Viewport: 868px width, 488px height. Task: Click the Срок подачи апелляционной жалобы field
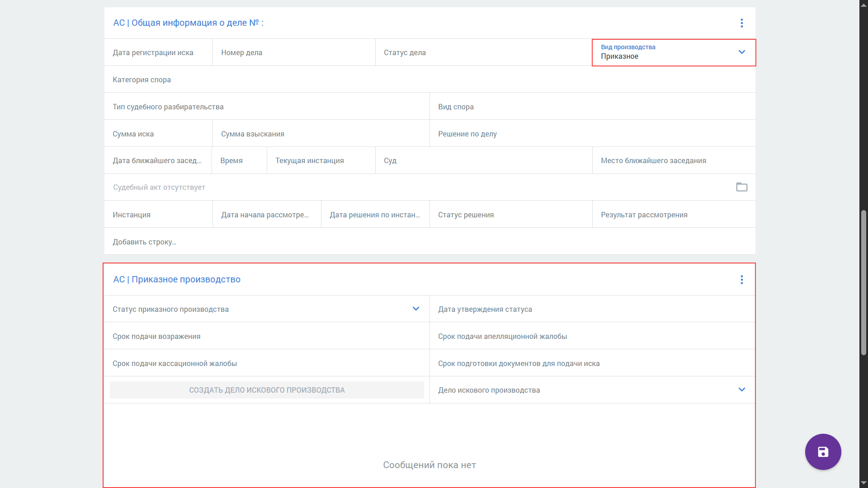592,336
